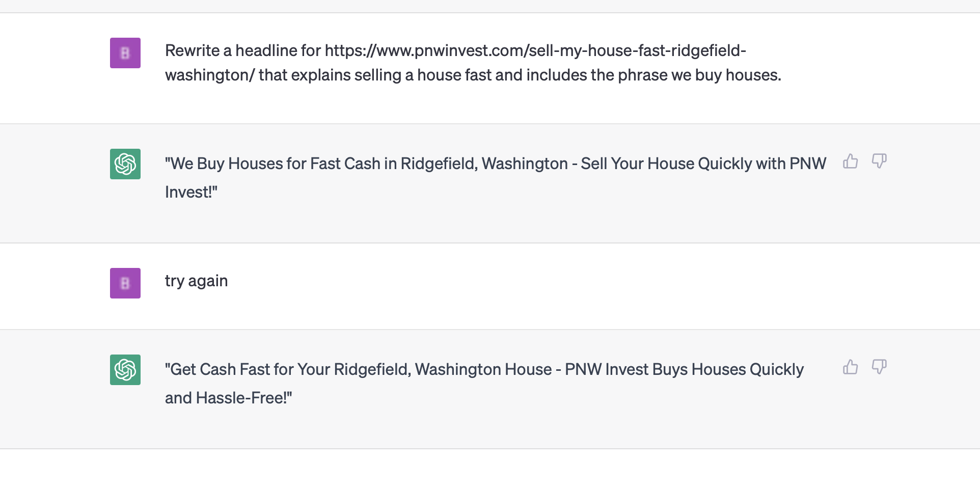Click "washington/" on the first prompt's second line
This screenshot has height=489, width=980.
point(209,75)
